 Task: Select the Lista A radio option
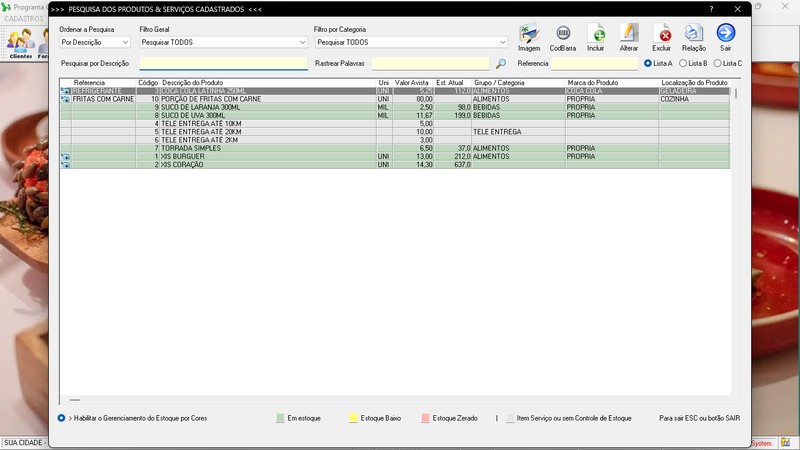tap(658, 63)
